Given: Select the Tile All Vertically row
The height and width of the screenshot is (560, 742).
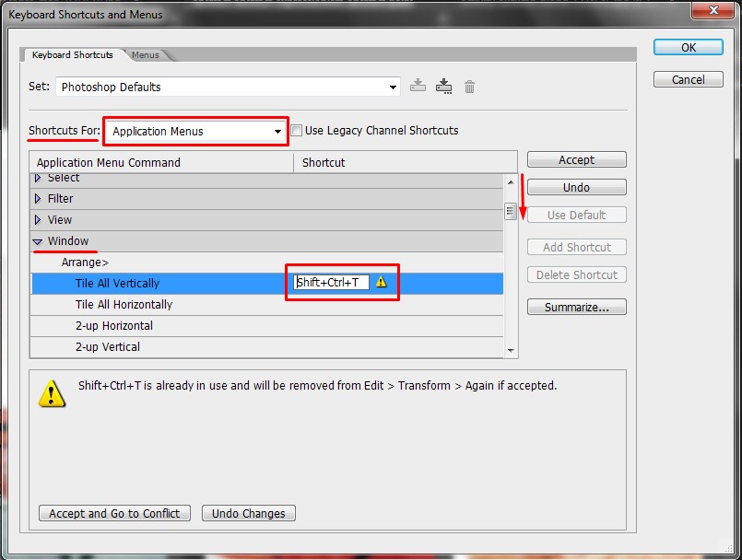Looking at the screenshot, I should [267, 284].
